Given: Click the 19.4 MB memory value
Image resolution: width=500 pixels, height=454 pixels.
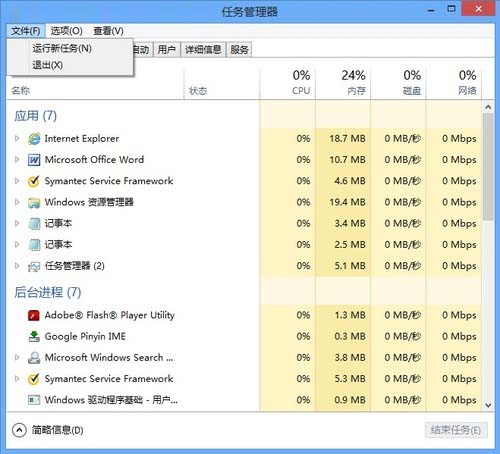Looking at the screenshot, I should click(x=347, y=202).
